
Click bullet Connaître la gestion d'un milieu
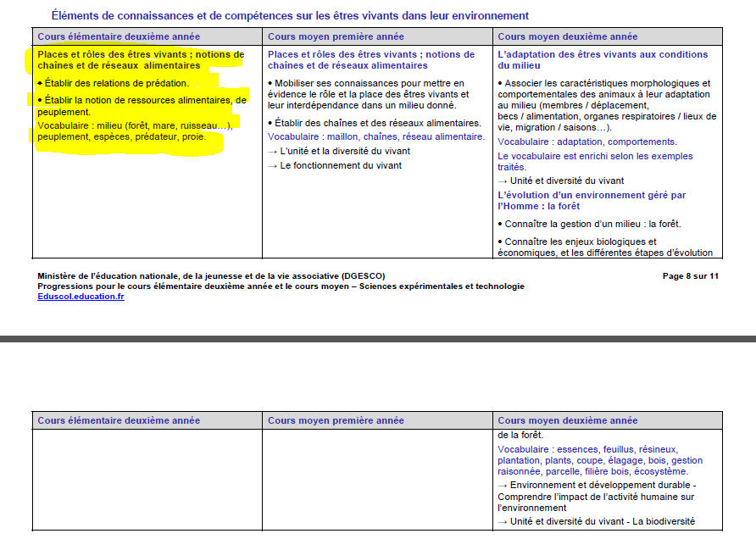592,224
